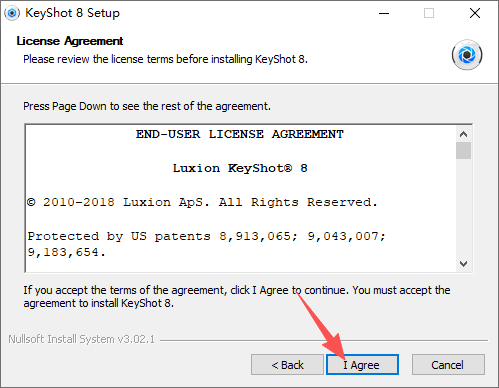Image resolution: width=499 pixels, height=388 pixels.
Task: Click the greyed-out maximize window button
Action: coord(429,13)
